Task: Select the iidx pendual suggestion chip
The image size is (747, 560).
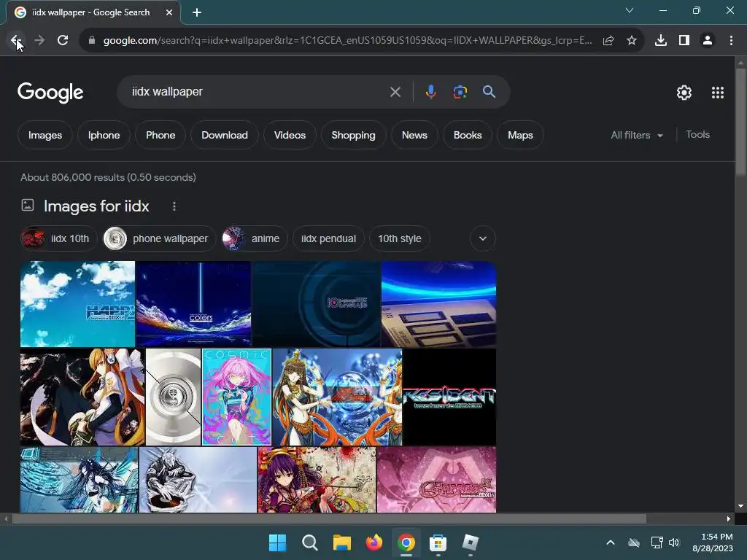Action: click(328, 238)
